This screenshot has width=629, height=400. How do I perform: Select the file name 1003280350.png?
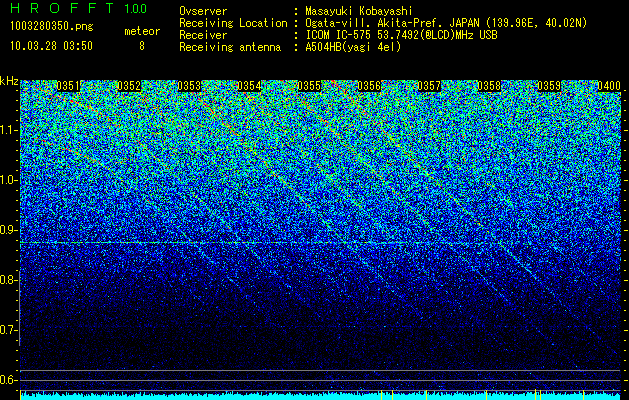point(52,27)
